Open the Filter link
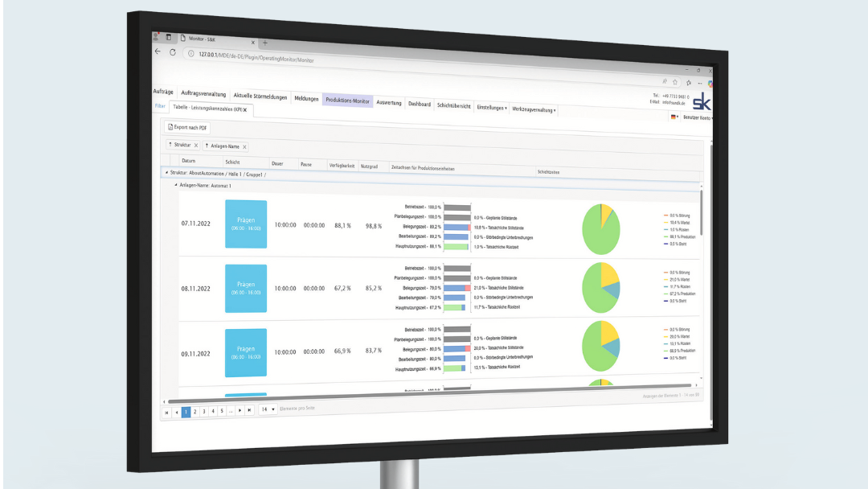The image size is (868, 489). point(160,105)
